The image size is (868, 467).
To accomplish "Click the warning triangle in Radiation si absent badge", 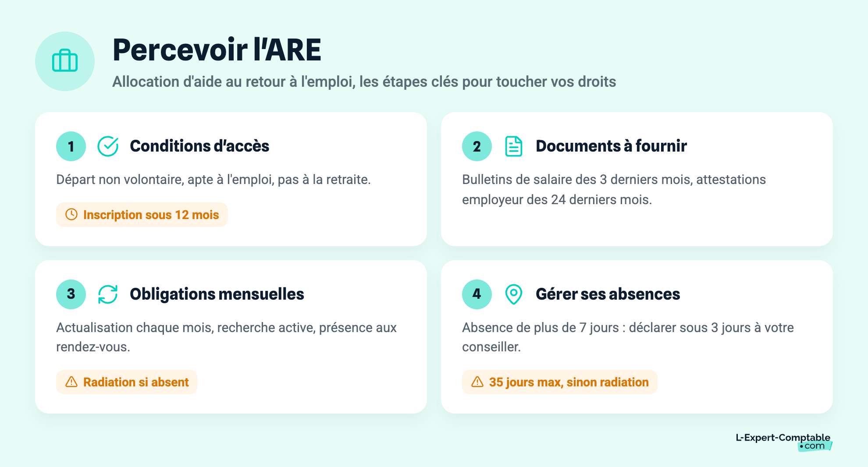I will click(71, 382).
